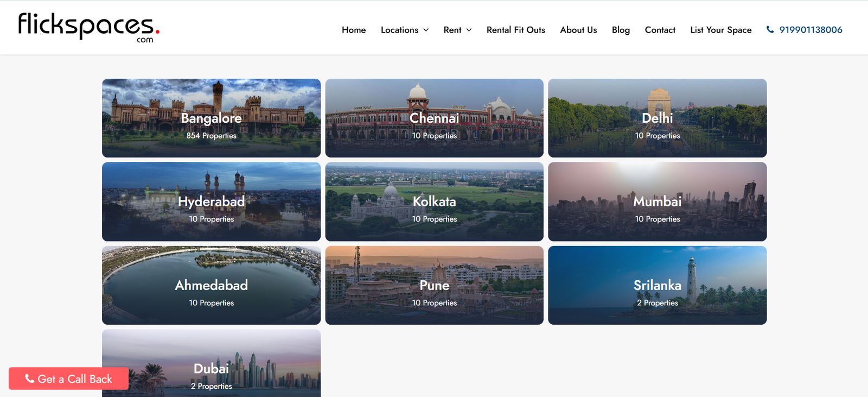The height and width of the screenshot is (397, 868).
Task: Navigate to the Blog page
Action: (621, 30)
